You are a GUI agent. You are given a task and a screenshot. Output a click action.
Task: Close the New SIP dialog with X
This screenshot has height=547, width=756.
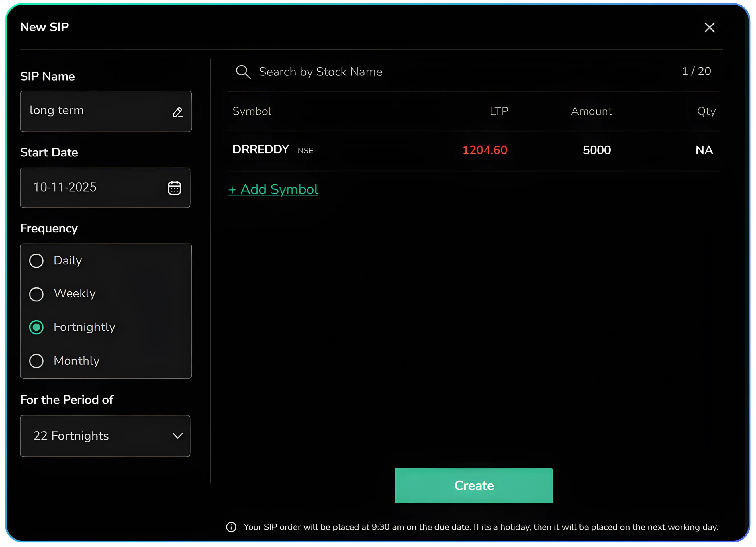click(x=709, y=28)
